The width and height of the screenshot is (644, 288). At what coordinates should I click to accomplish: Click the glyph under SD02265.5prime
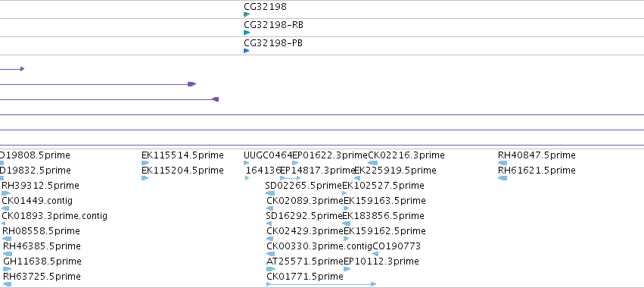tap(270, 193)
